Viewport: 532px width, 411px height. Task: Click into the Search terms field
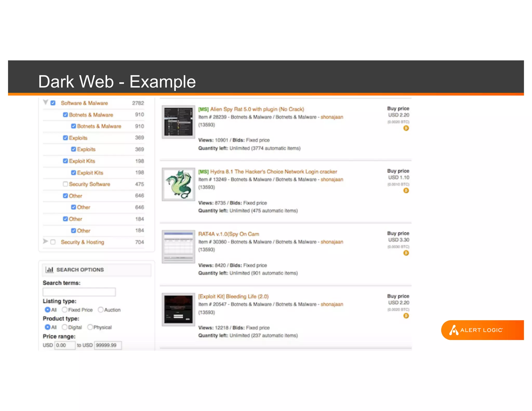(79, 292)
